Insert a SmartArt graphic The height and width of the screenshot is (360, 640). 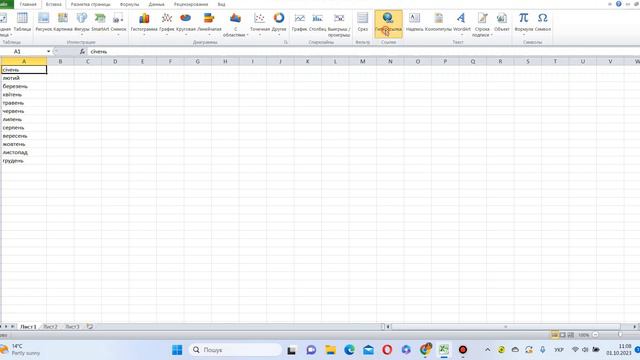pos(100,22)
